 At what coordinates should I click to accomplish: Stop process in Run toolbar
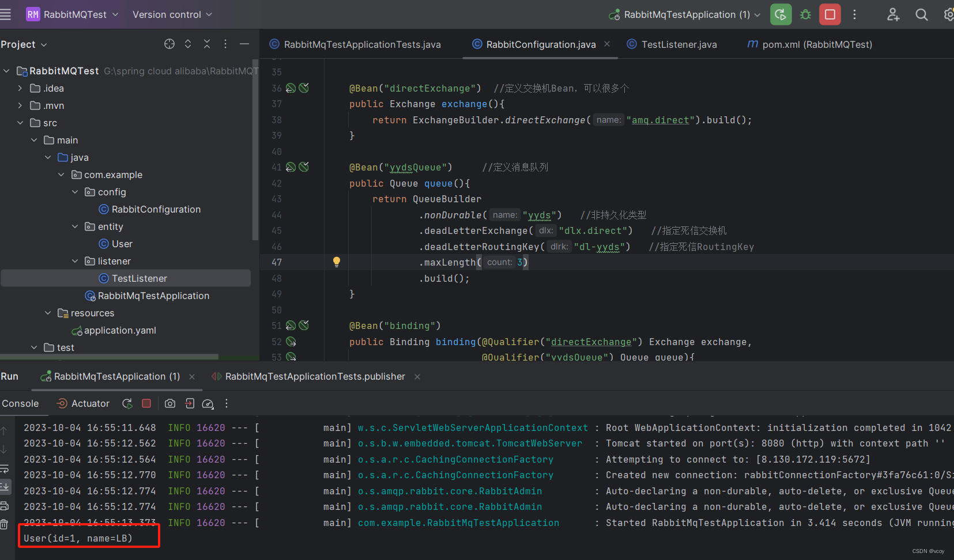click(x=146, y=403)
